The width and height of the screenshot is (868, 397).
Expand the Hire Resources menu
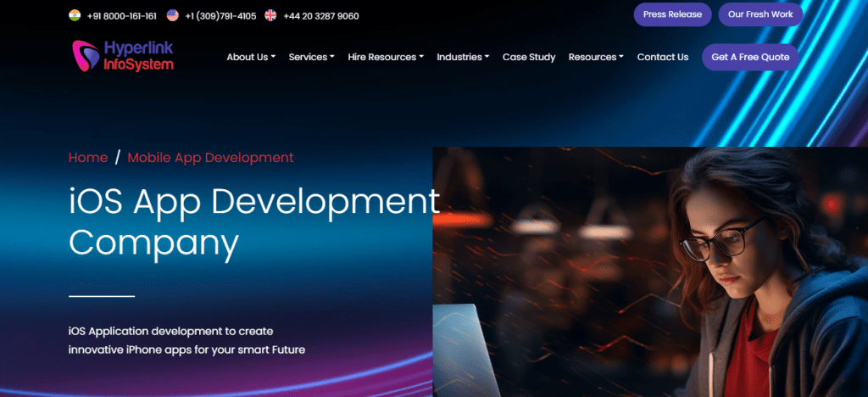coord(386,57)
